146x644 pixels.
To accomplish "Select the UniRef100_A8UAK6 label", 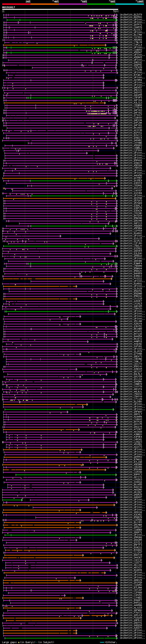I will pyautogui.click(x=131, y=40).
